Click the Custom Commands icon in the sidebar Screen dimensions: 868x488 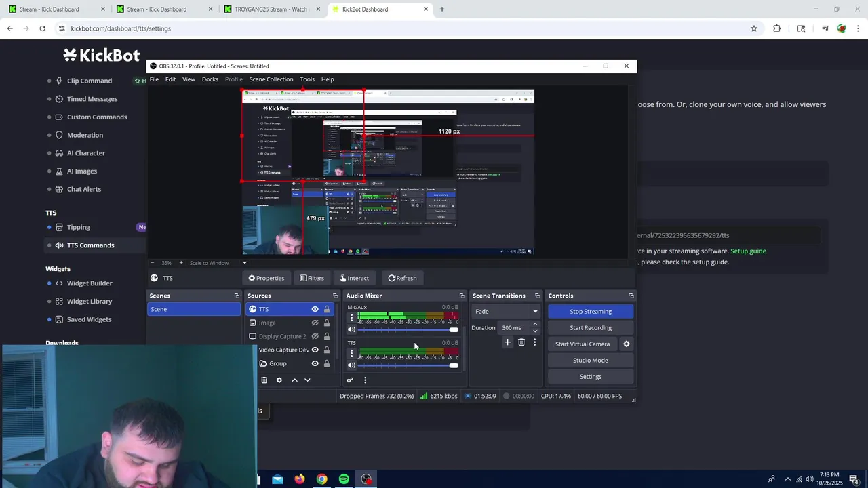[60, 117]
